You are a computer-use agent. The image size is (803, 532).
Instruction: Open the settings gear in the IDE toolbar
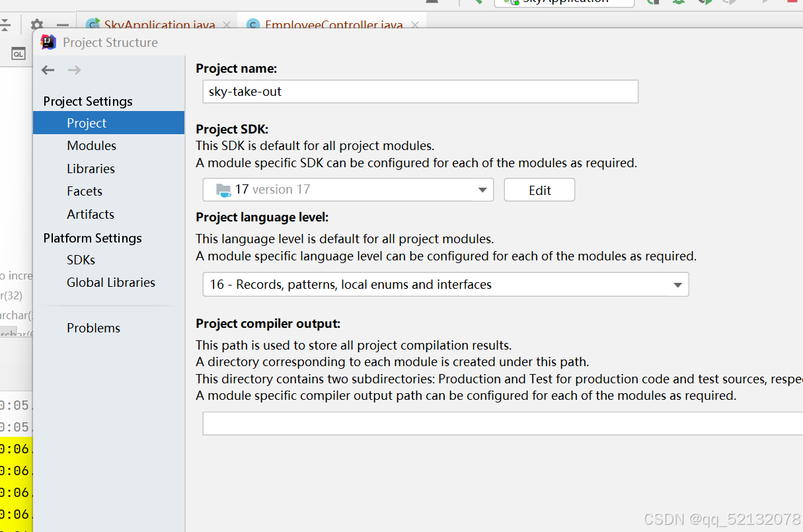pyautogui.click(x=37, y=25)
